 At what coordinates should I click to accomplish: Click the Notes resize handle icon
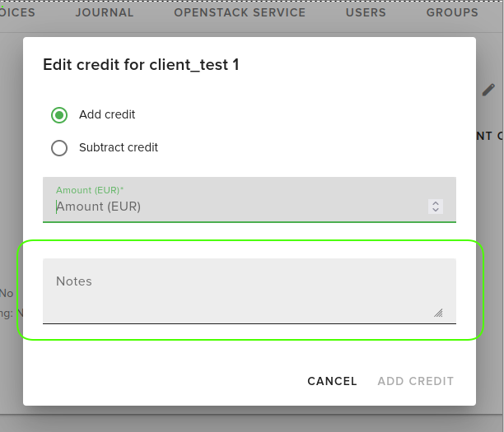(438, 313)
